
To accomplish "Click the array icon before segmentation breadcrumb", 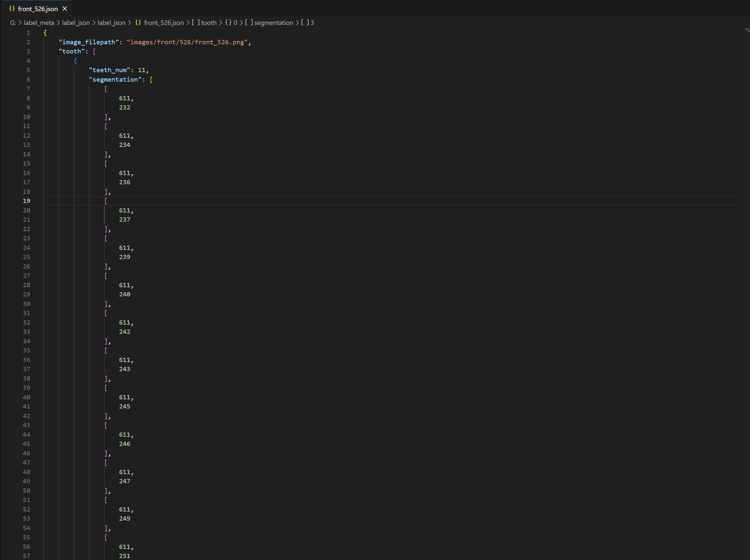I will (x=249, y=23).
